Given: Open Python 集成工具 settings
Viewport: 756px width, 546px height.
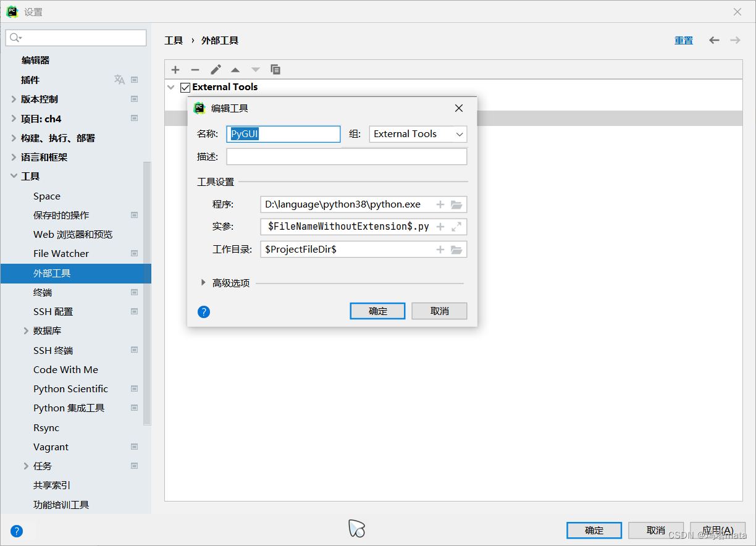Looking at the screenshot, I should pyautogui.click(x=69, y=408).
